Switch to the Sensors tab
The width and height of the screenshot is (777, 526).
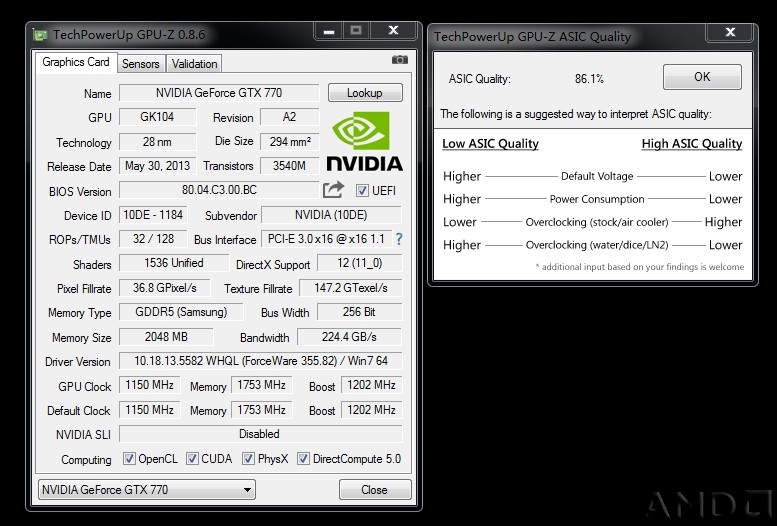coord(141,64)
